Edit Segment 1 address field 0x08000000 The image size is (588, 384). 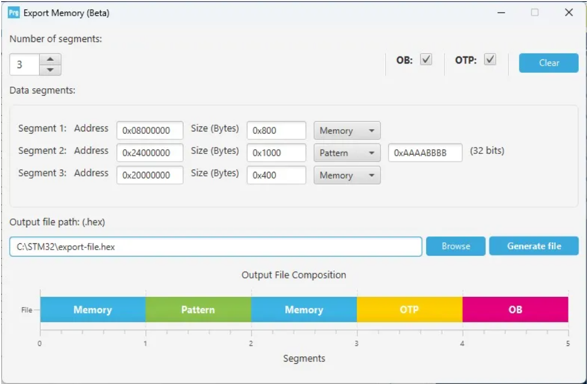[150, 130]
